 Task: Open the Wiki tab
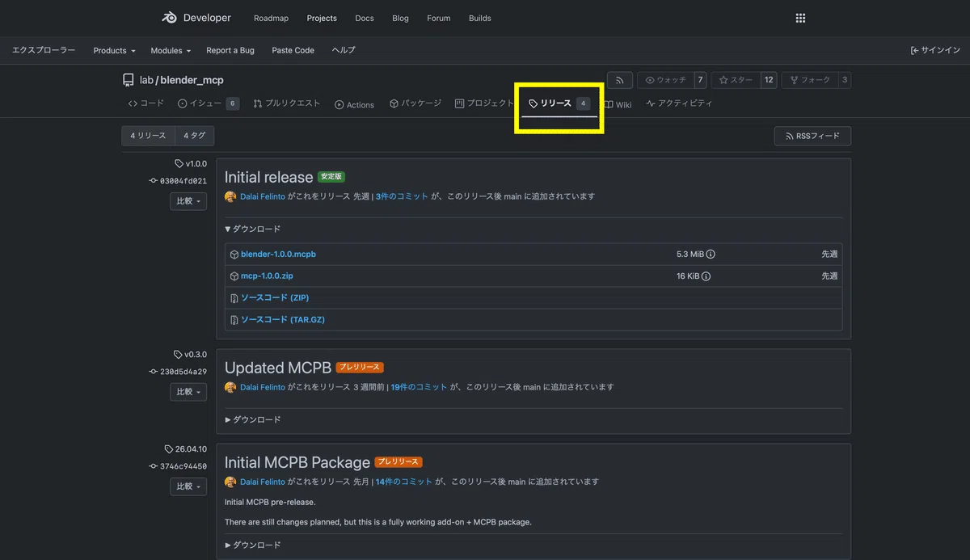pyautogui.click(x=618, y=104)
